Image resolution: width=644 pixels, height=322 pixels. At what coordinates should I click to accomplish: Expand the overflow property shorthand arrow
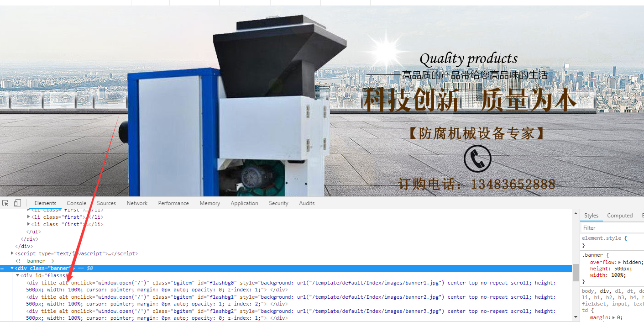[x=619, y=263]
